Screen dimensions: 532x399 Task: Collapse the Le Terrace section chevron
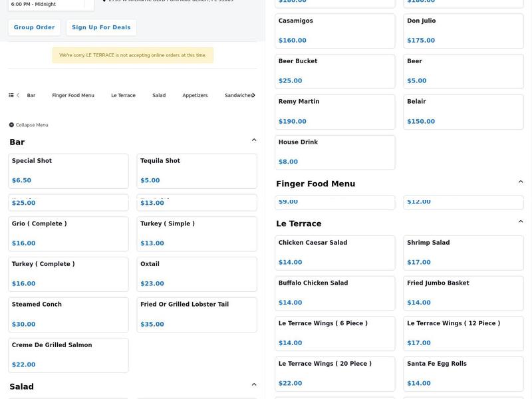(x=521, y=221)
